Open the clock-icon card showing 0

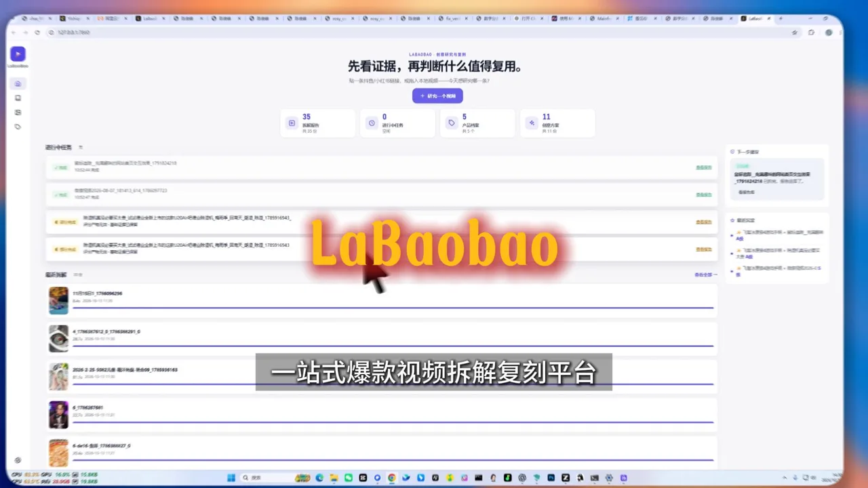click(398, 123)
